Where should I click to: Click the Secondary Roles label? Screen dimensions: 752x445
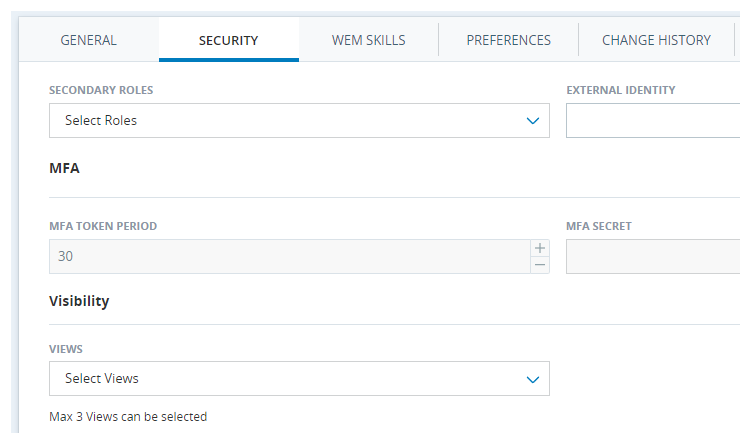tap(101, 90)
